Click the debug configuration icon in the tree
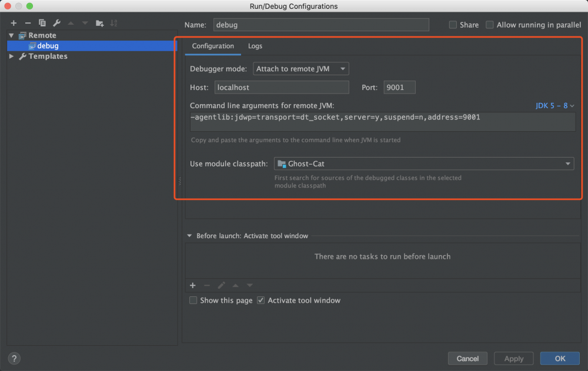 pos(32,46)
